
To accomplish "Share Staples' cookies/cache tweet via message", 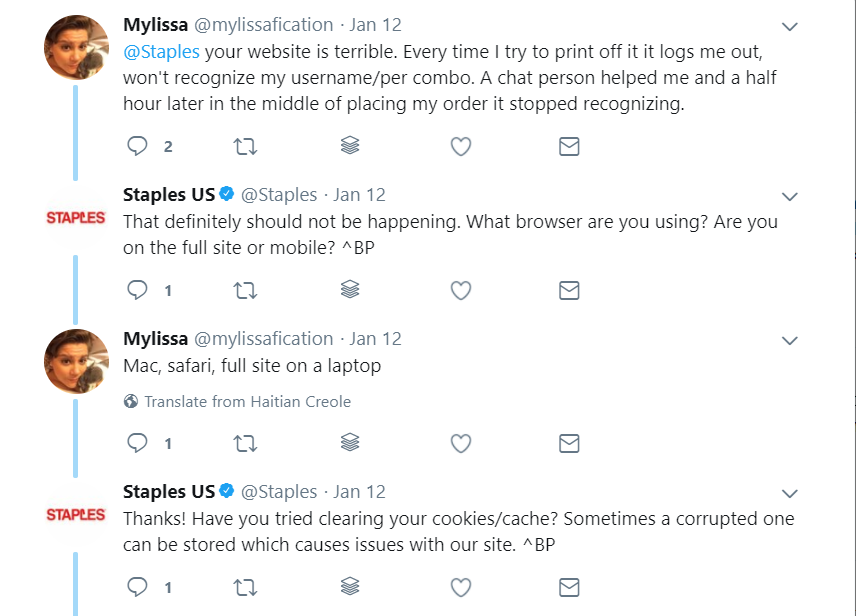I will click(x=569, y=587).
